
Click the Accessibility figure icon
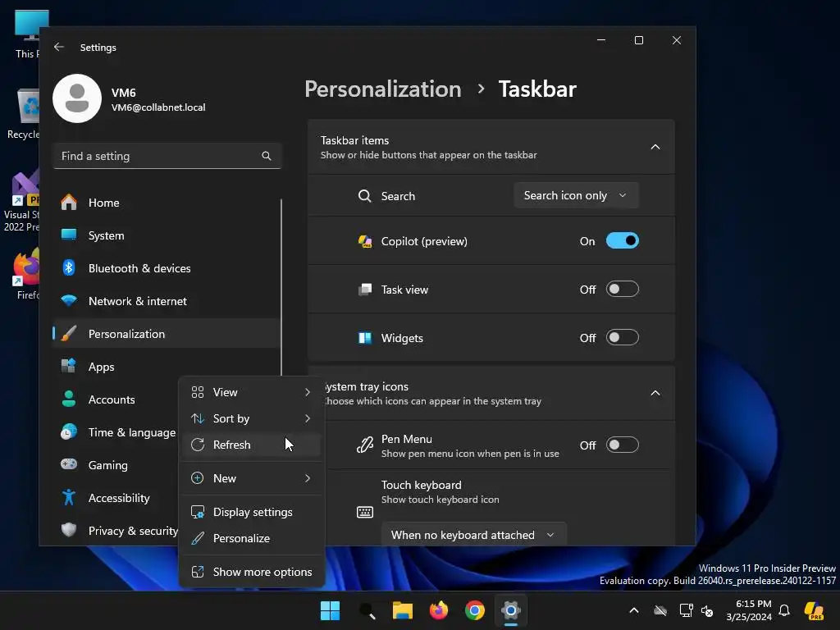69,497
